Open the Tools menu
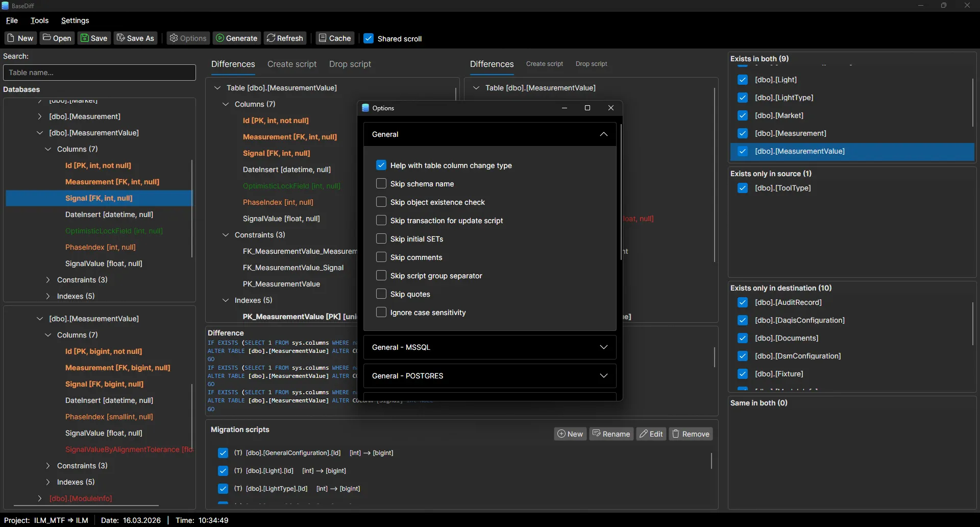The image size is (980, 527). pyautogui.click(x=39, y=20)
